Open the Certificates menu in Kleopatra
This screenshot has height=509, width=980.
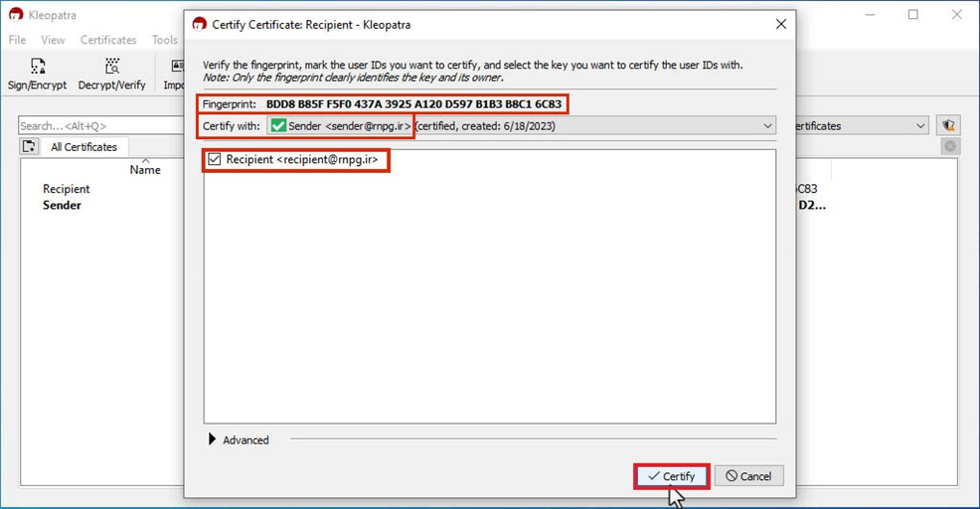coord(108,40)
